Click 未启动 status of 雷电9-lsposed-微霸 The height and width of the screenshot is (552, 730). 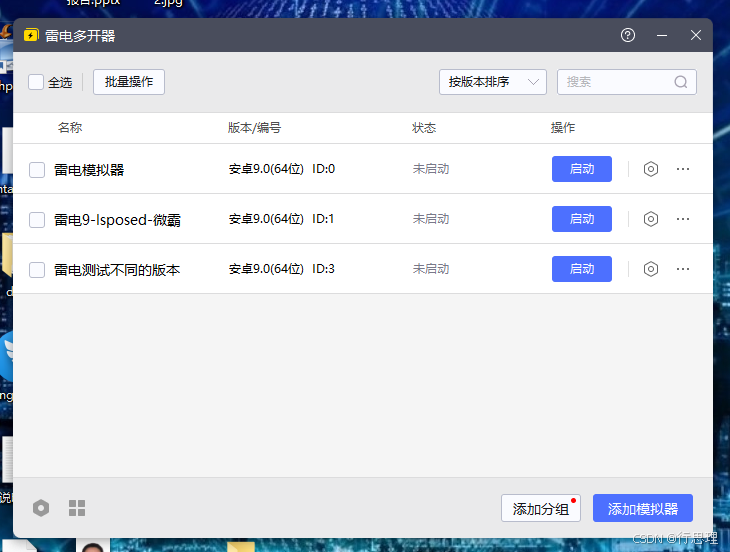tap(431, 219)
